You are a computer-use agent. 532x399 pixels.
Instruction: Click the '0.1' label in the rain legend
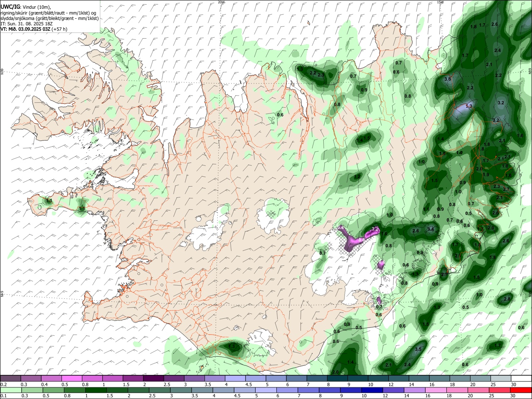[x=3, y=396]
